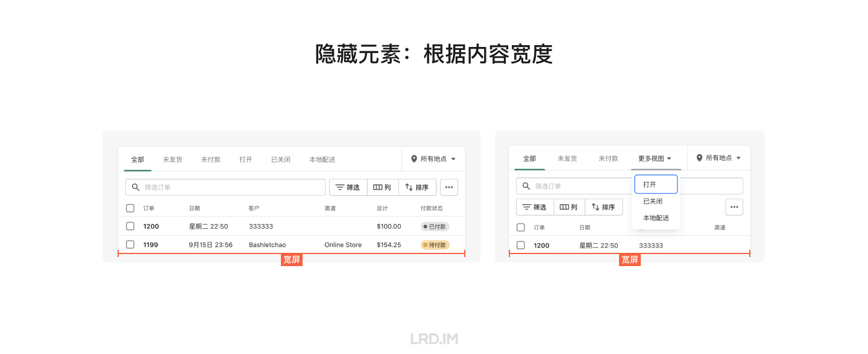
Task: Click the 星期二 22:50 date cell in left panel
Action: click(209, 226)
